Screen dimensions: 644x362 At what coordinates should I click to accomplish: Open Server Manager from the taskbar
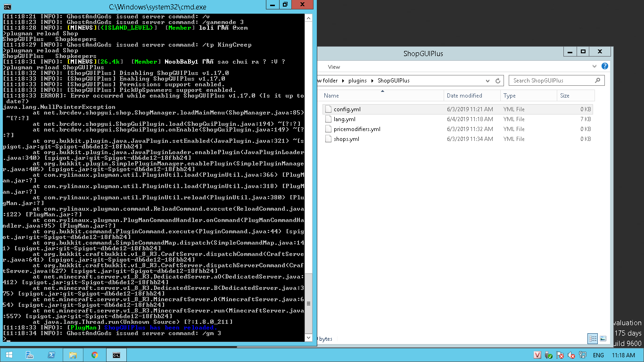point(30,355)
